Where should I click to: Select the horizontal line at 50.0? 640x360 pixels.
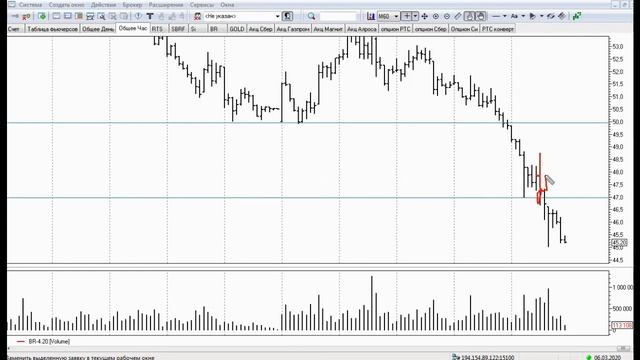coord(308,122)
